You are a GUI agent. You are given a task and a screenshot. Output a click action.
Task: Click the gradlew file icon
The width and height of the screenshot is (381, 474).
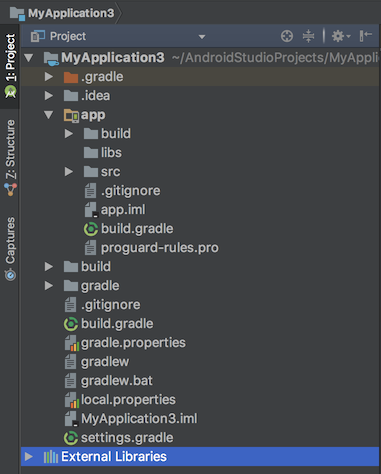pos(70,362)
